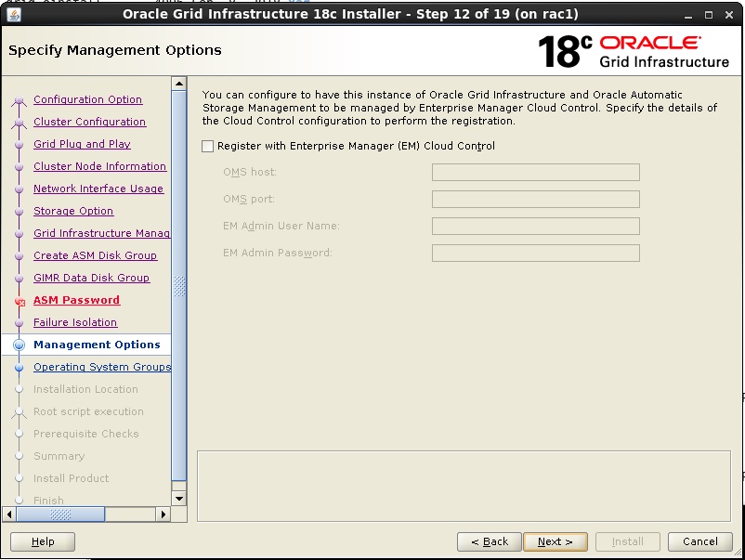This screenshot has height=560, width=745.
Task: Click the Back button
Action: click(489, 541)
